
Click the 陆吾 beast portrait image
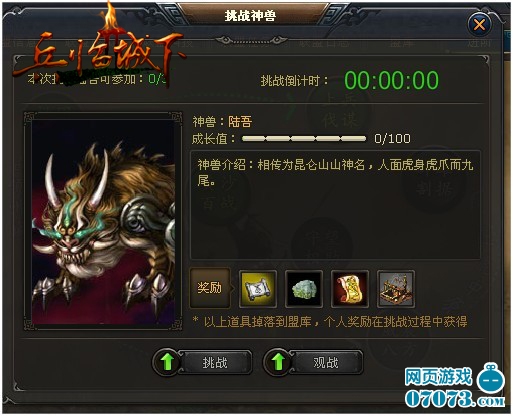103,221
